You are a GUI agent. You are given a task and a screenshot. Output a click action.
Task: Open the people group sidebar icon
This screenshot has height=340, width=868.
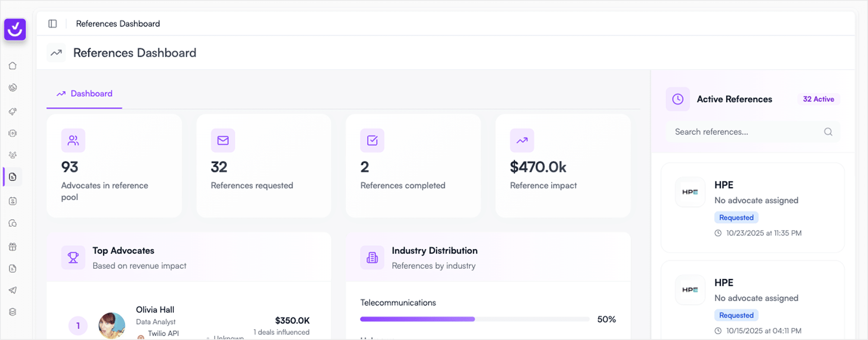pyautogui.click(x=13, y=155)
